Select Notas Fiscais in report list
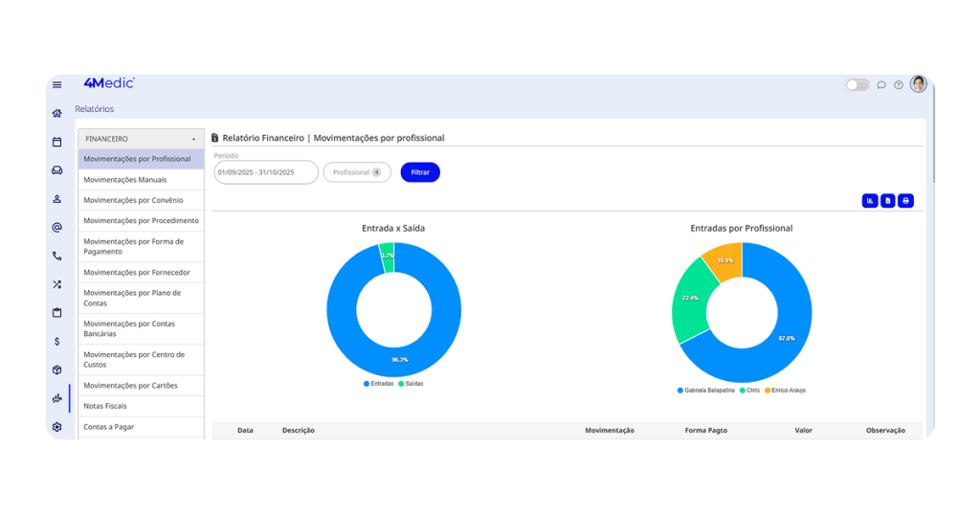Screen dimensions: 980x515 pyautogui.click(x=107, y=406)
